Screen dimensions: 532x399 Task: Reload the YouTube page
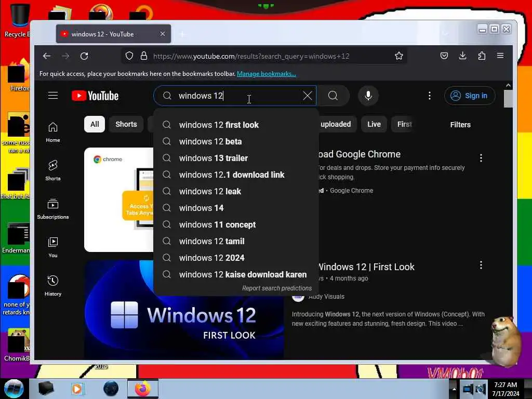[x=84, y=56]
